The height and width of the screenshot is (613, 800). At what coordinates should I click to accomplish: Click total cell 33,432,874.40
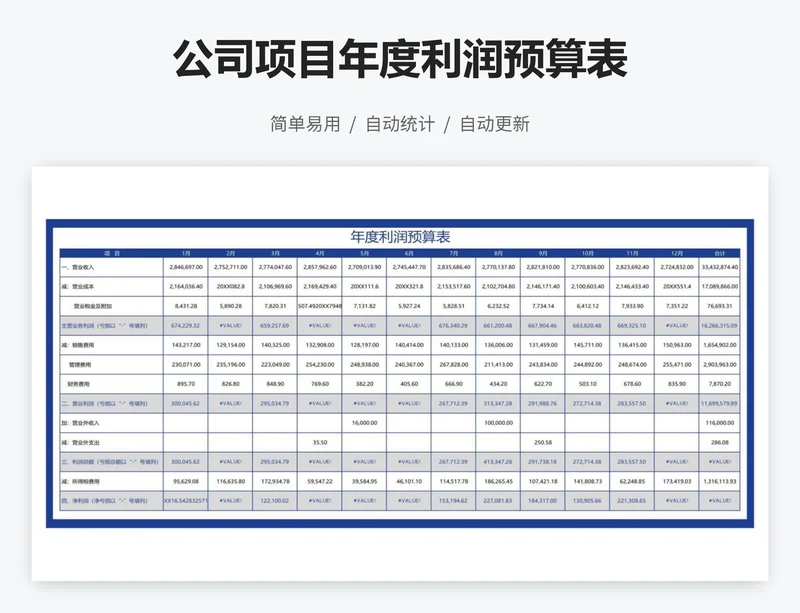[719, 267]
